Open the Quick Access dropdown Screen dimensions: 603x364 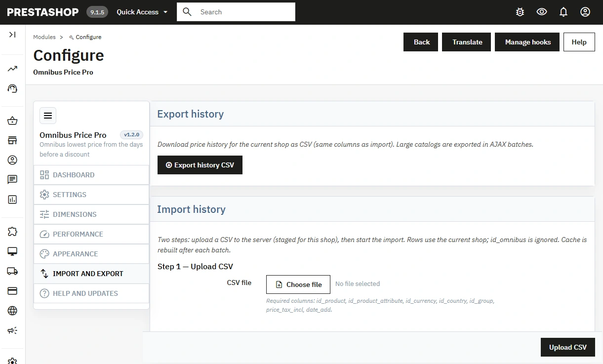[x=142, y=12]
